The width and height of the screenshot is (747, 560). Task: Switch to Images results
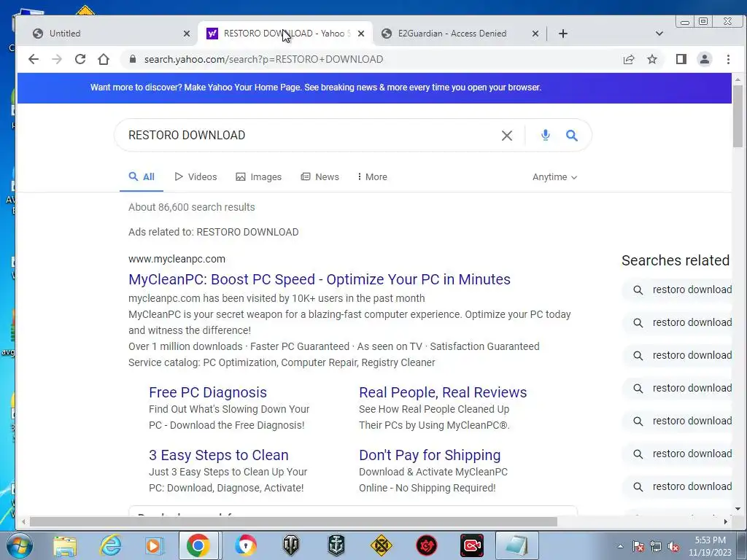tap(259, 176)
